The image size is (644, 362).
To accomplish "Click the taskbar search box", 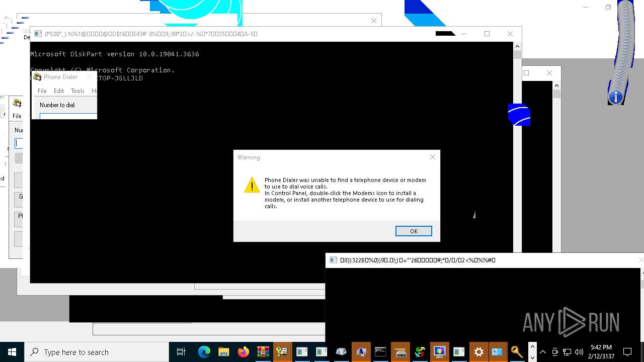I will click(x=97, y=352).
